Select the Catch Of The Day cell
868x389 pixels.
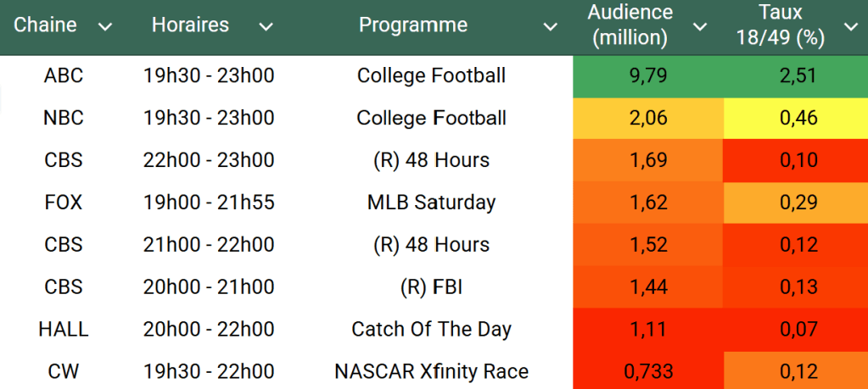click(x=431, y=329)
